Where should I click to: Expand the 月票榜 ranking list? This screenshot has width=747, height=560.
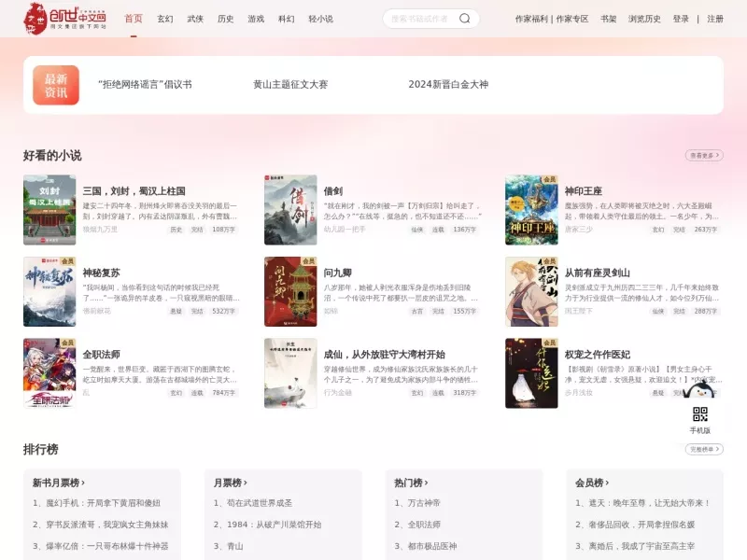click(230, 483)
